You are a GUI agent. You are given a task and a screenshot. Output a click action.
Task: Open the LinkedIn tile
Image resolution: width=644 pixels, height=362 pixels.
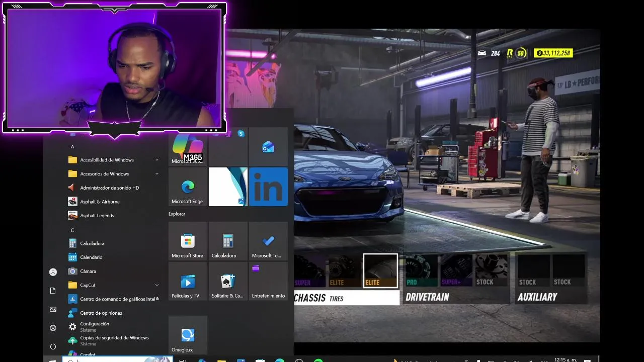coord(268,187)
